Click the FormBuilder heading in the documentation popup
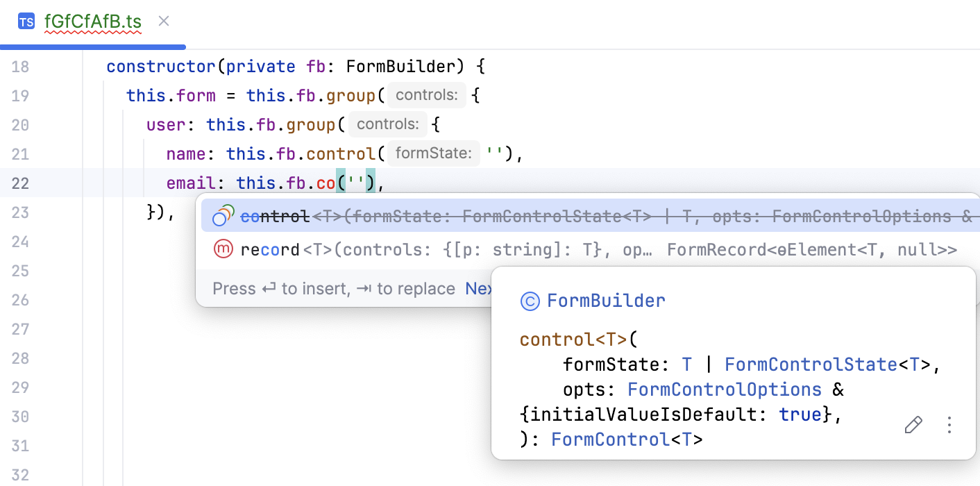This screenshot has width=980, height=486. (x=607, y=300)
